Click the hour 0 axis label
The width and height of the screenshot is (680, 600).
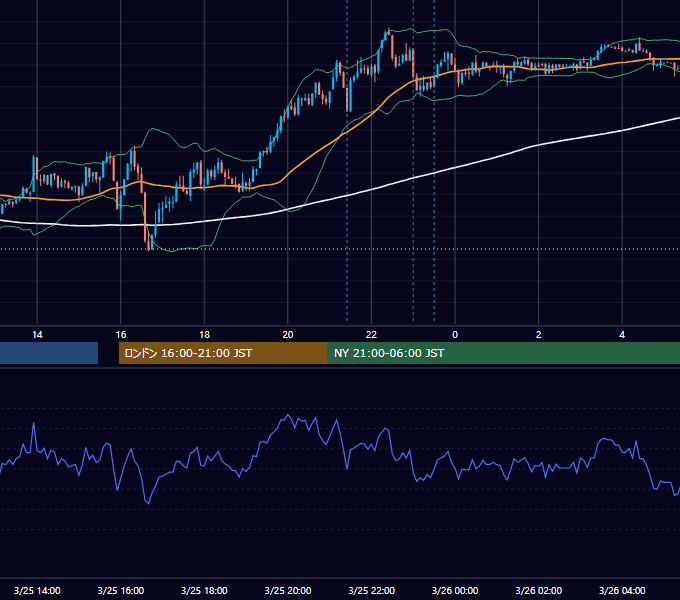pos(455,335)
